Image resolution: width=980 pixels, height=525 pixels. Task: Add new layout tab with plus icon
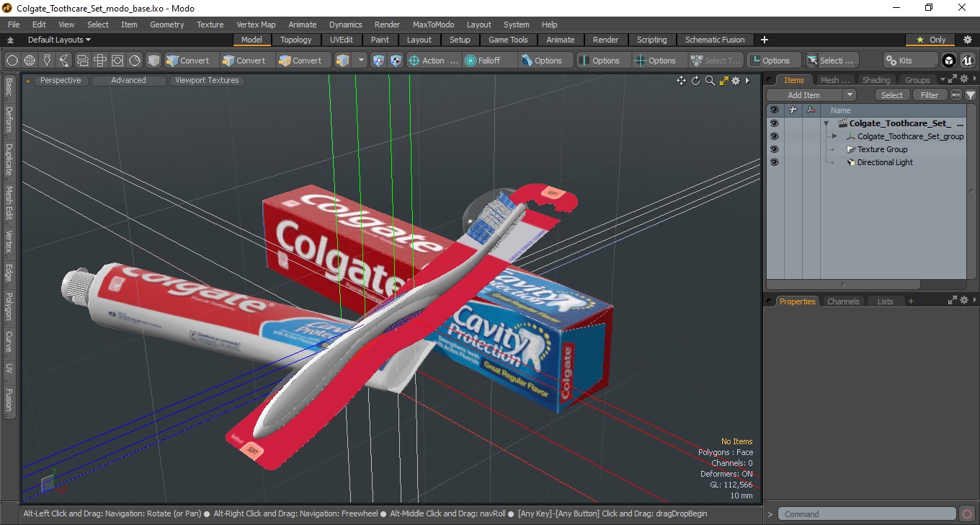pyautogui.click(x=765, y=40)
